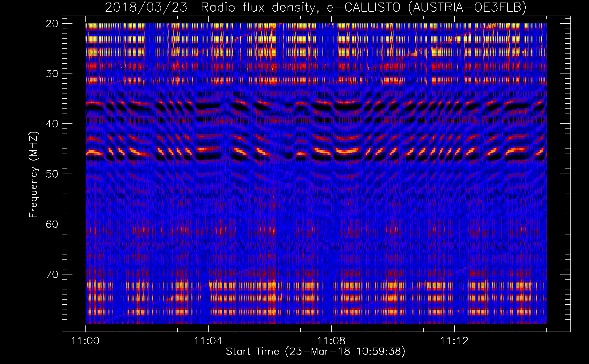Screen dimensions: 589x364
Task: Click the 50 frequency tick label
Action: click(x=52, y=174)
